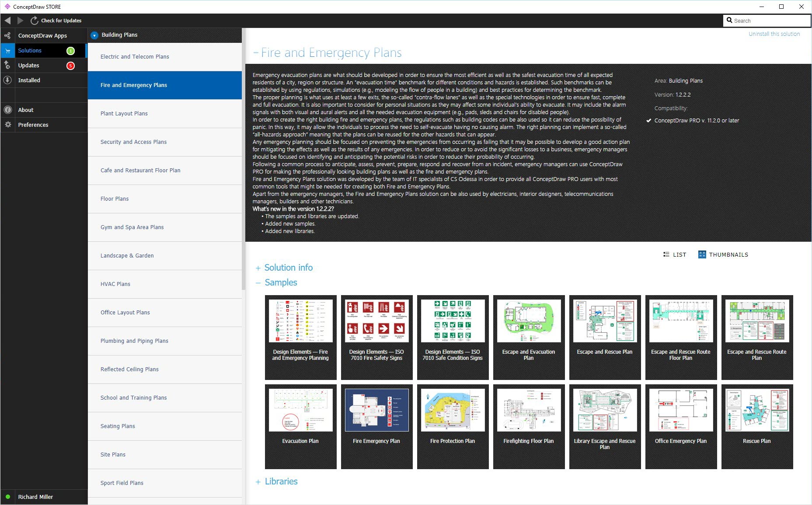812x505 pixels.
Task: Click the ConceptDraw STORE logo icon
Action: click(x=7, y=7)
